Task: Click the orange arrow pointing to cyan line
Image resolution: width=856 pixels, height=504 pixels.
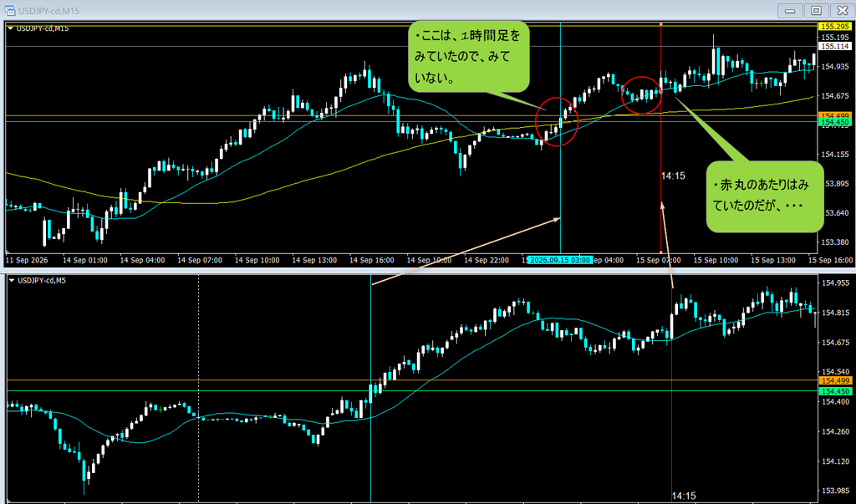Action: tap(466, 252)
